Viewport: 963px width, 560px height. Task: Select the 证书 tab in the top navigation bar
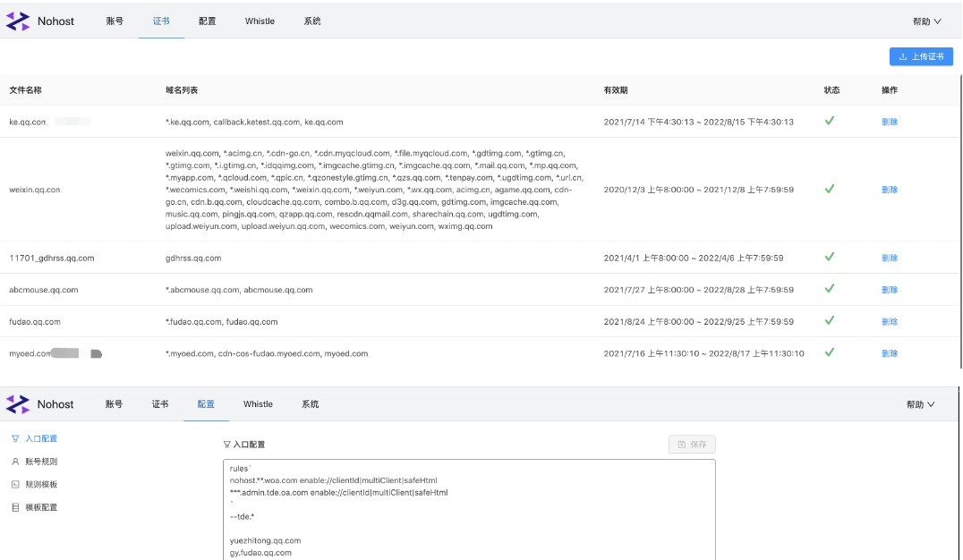coord(161,21)
